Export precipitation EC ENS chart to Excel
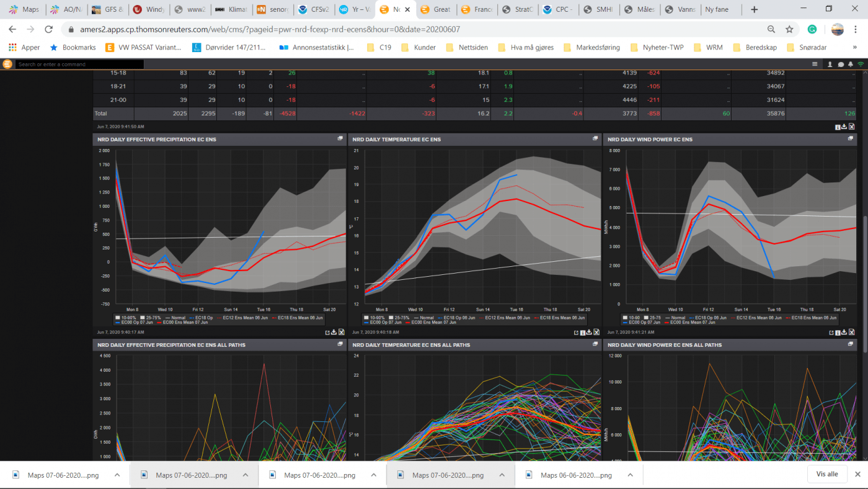 point(342,332)
